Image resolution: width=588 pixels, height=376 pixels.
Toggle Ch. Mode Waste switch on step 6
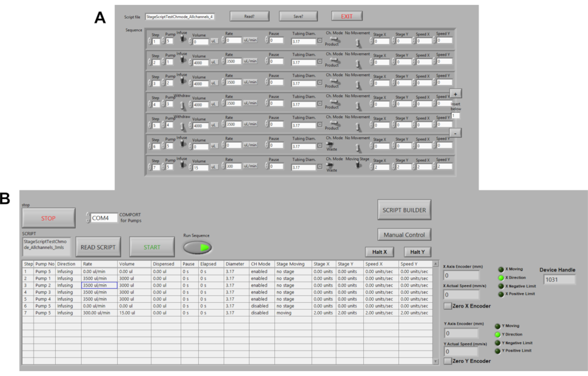click(330, 144)
